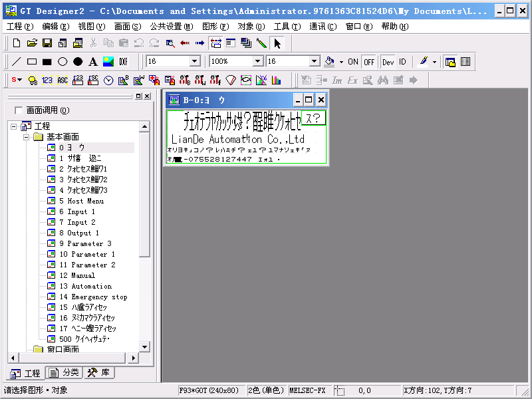Toggle the 画面调用 checkbox

tap(19, 110)
